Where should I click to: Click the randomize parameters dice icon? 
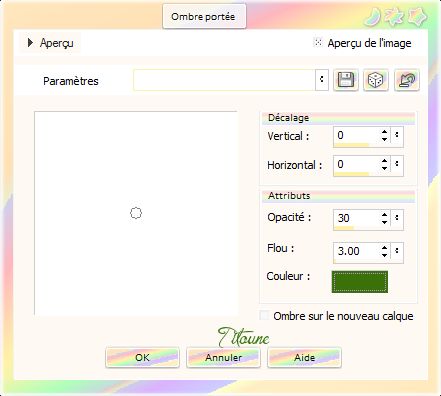[376, 80]
